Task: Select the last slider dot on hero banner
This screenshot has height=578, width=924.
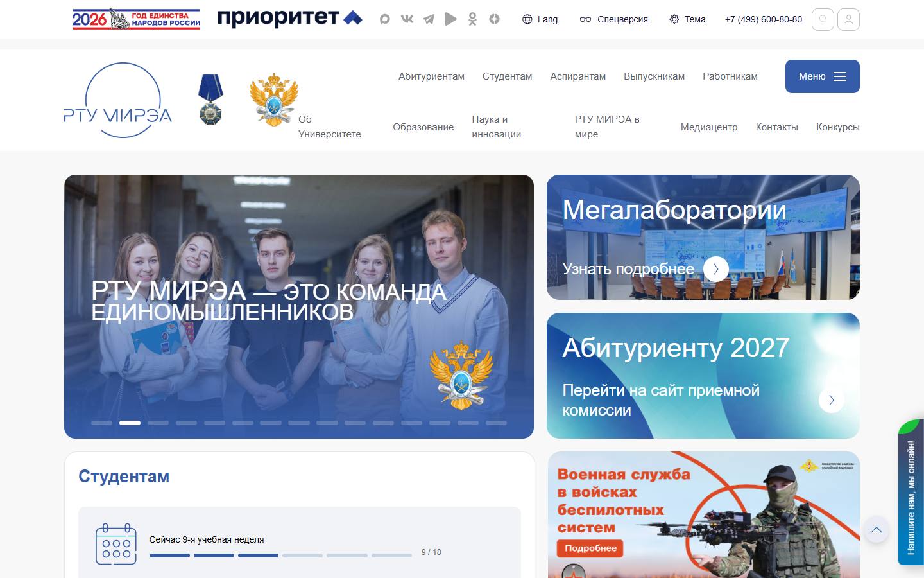Action: point(496,423)
